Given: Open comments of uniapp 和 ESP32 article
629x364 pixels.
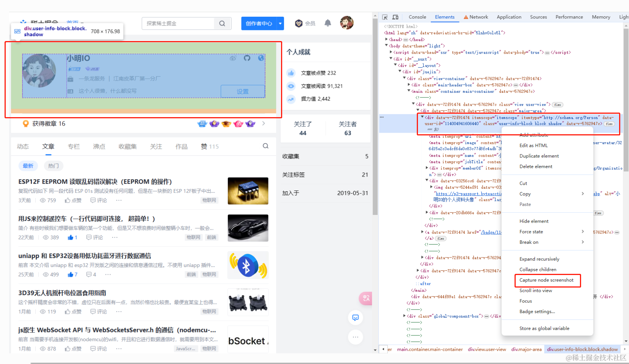Looking at the screenshot, I should [91, 274].
